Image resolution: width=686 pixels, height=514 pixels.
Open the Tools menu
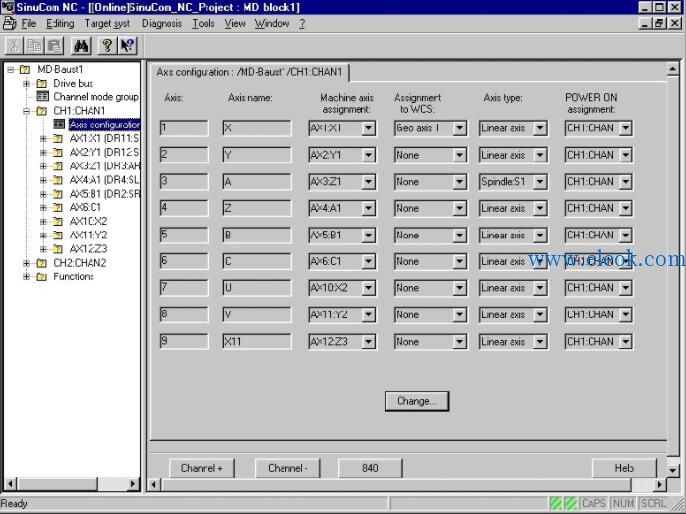203,23
